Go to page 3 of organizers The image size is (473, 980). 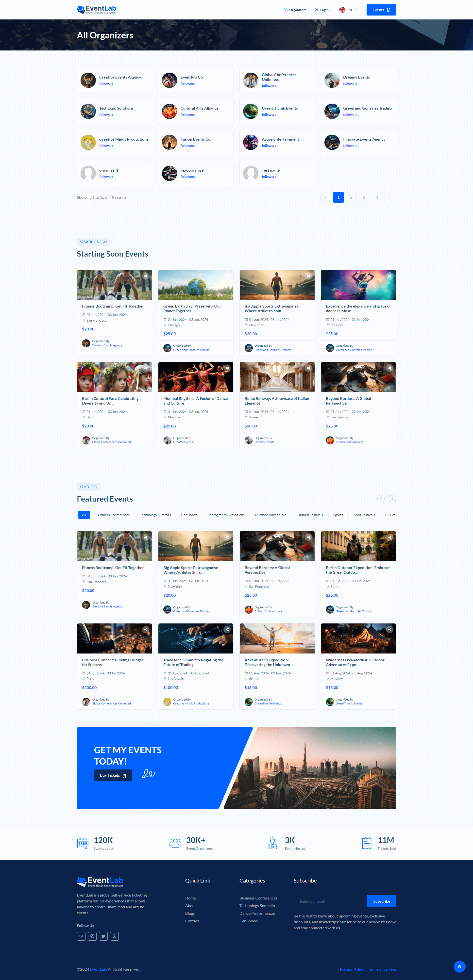click(364, 197)
